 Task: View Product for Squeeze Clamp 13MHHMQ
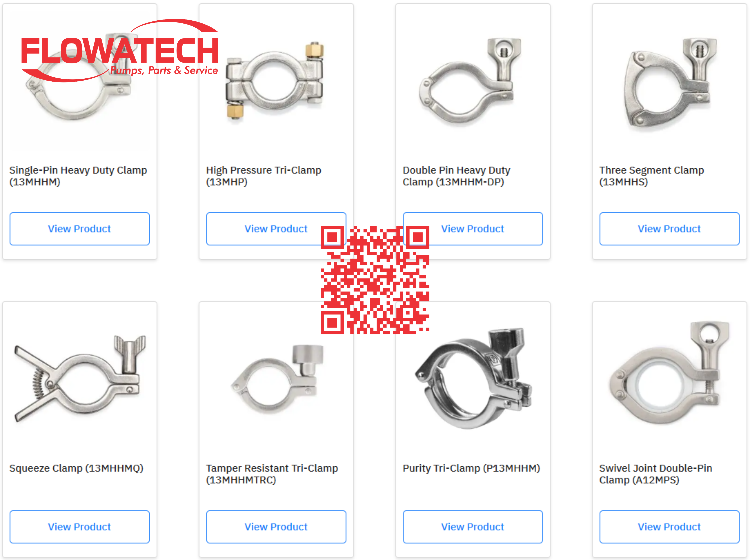click(80, 527)
